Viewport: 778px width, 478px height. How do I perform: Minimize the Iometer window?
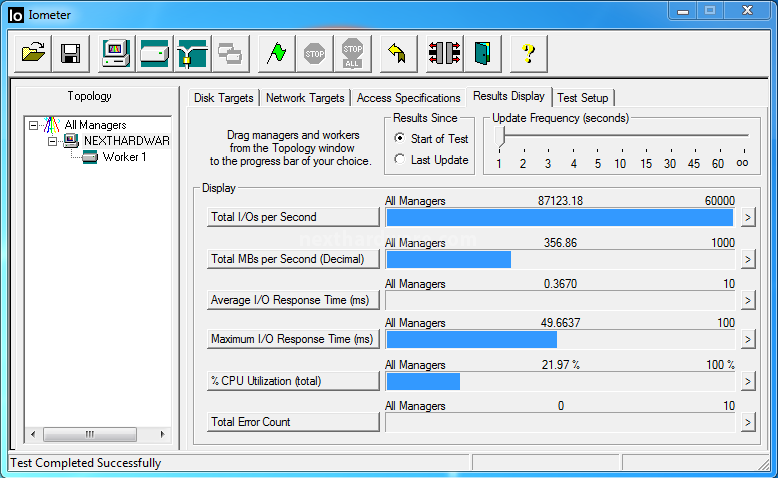coord(683,11)
